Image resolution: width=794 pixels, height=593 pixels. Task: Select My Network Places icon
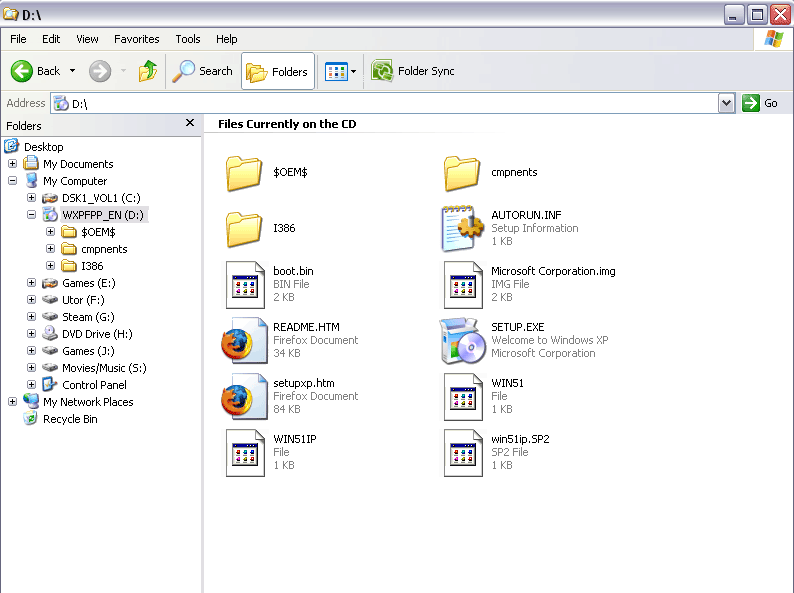click(31, 401)
